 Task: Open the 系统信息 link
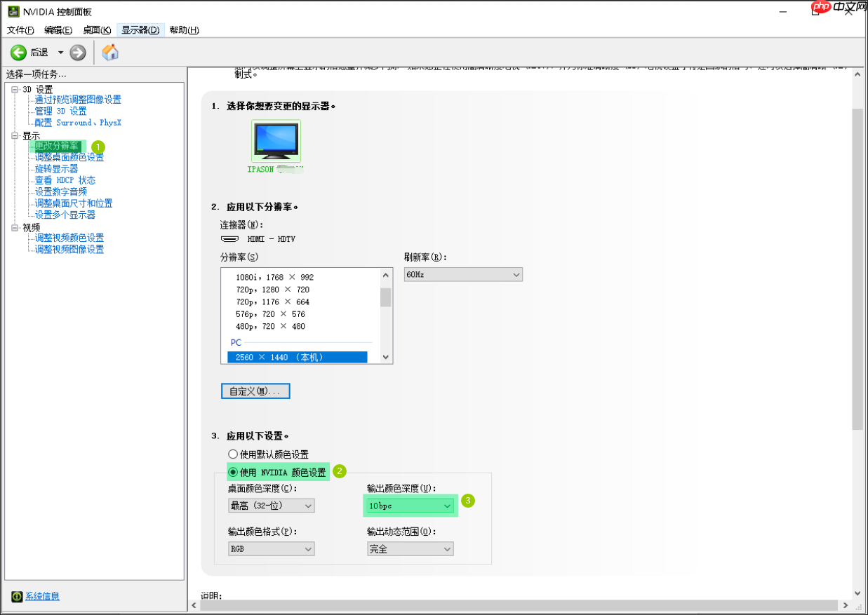tap(42, 595)
